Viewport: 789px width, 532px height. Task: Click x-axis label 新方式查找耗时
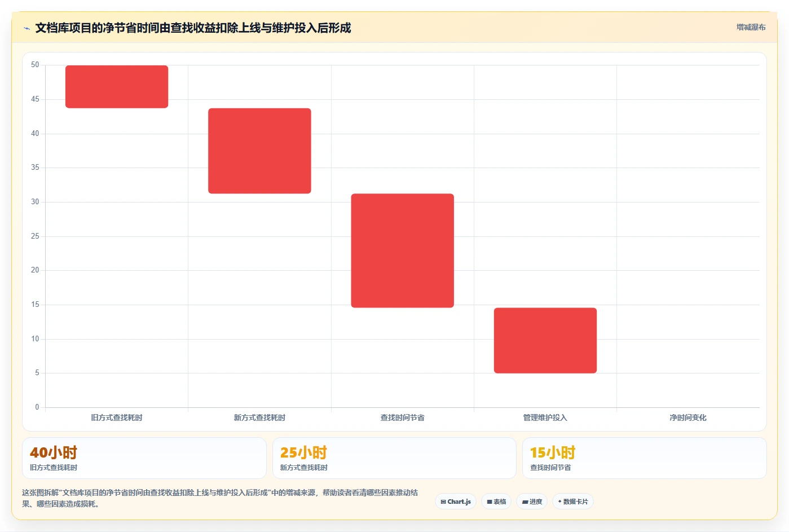(x=259, y=417)
